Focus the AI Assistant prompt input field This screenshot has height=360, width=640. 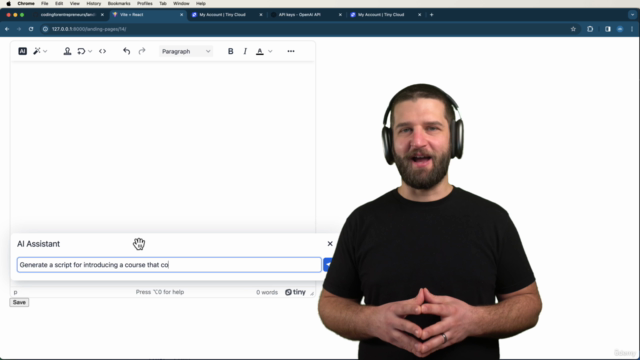(x=169, y=264)
